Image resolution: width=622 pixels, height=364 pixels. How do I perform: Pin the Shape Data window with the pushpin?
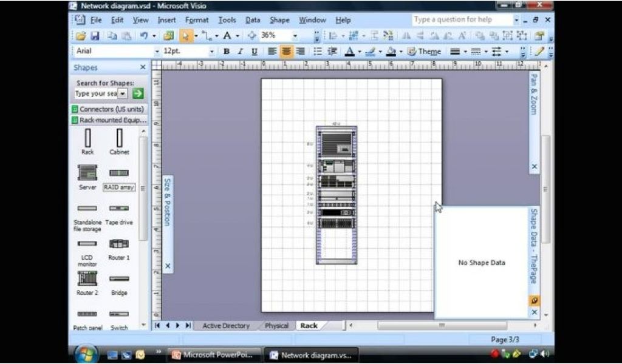coord(535,301)
